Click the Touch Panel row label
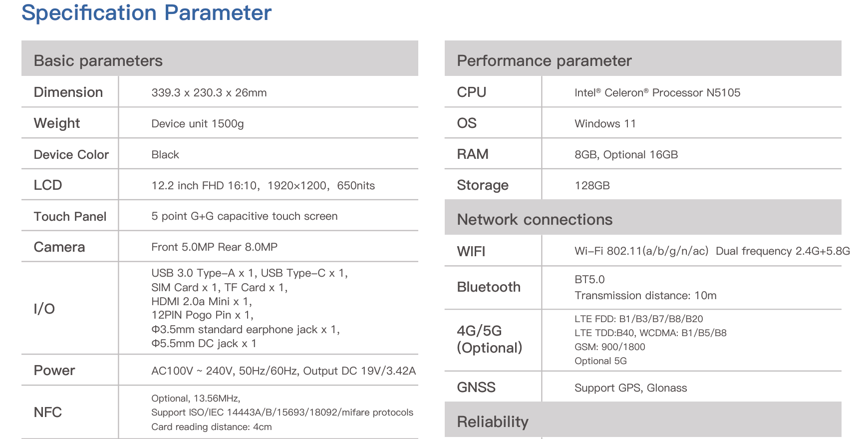Screen dimensions: 868x439 [x=70, y=217]
